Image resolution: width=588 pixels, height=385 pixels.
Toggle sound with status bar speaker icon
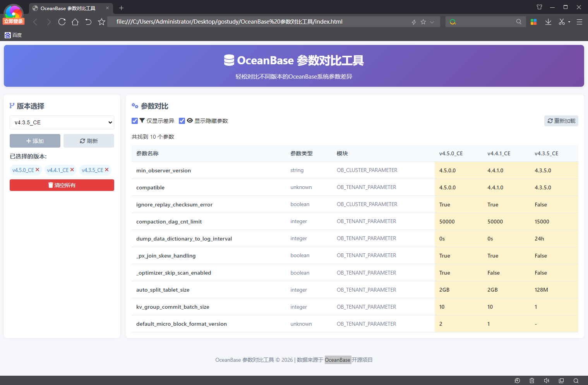pos(547,380)
